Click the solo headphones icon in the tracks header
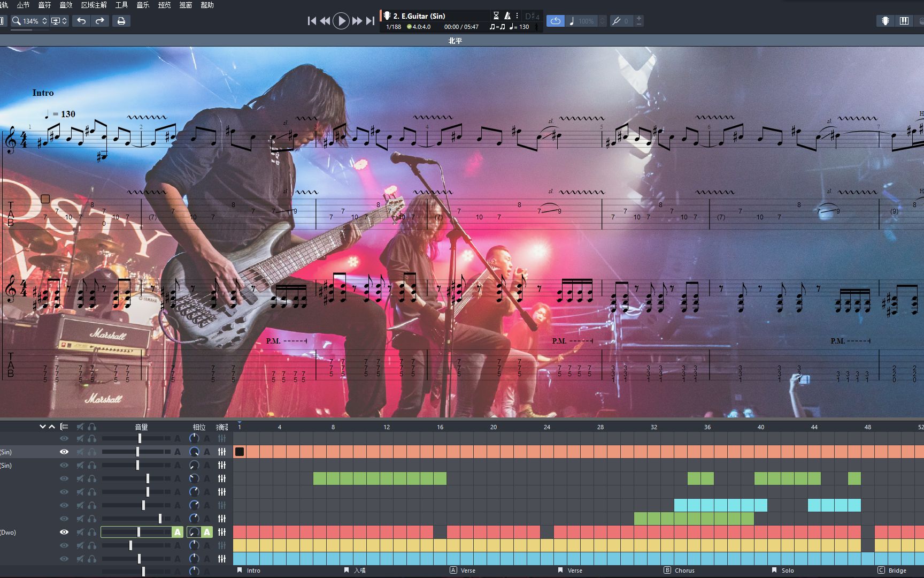Image resolution: width=924 pixels, height=578 pixels. 92,427
